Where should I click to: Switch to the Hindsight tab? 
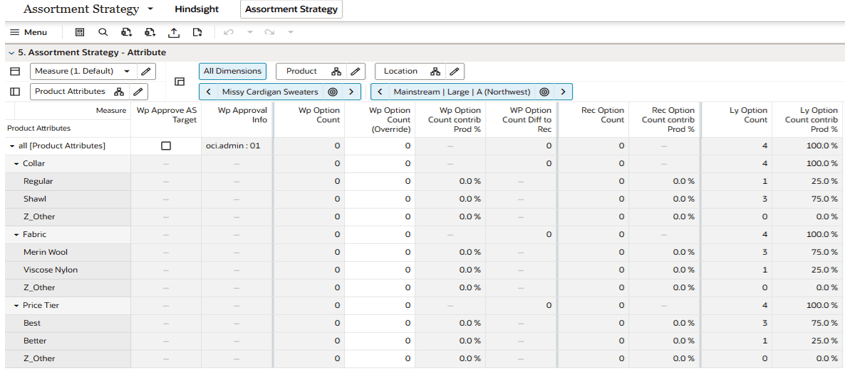click(x=197, y=9)
